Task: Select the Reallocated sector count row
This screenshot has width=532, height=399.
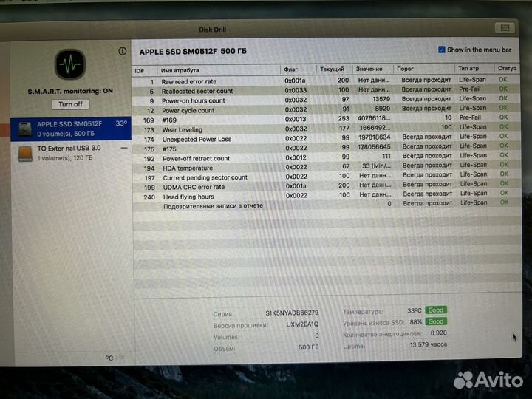Action: pos(326,90)
